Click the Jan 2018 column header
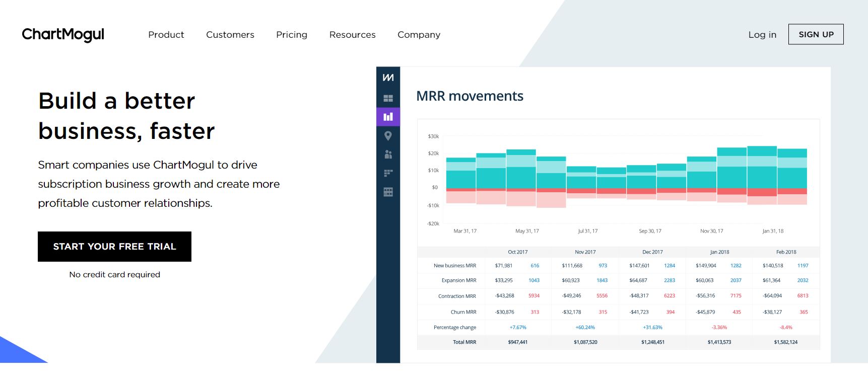 click(x=719, y=252)
